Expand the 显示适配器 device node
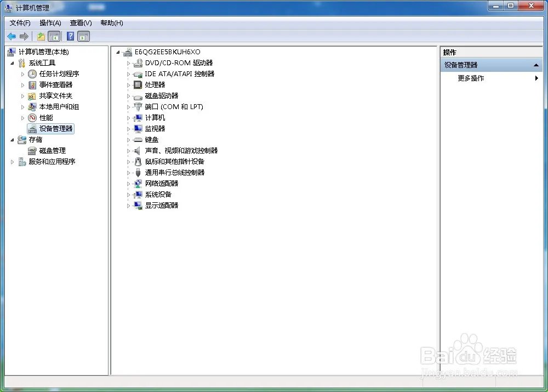This screenshot has height=392, width=548. (x=129, y=206)
